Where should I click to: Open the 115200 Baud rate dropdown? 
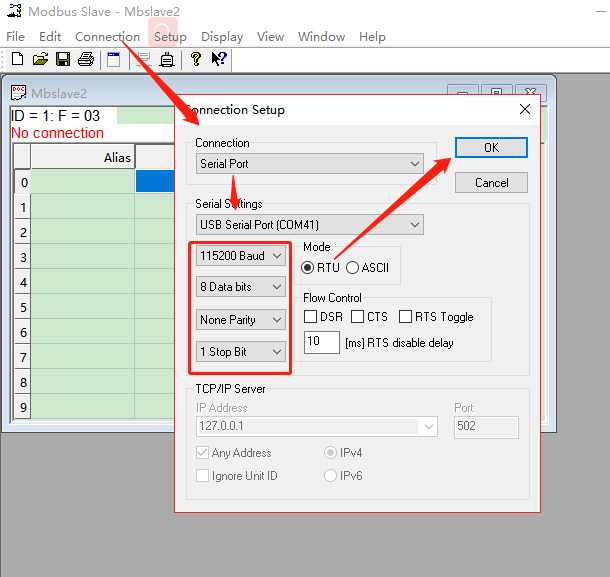point(241,256)
